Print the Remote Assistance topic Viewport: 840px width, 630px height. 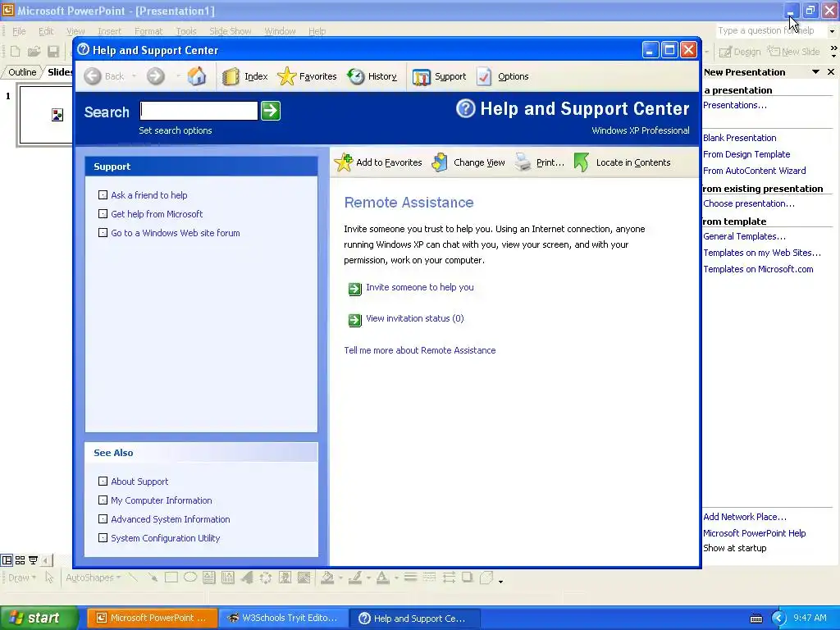(540, 162)
